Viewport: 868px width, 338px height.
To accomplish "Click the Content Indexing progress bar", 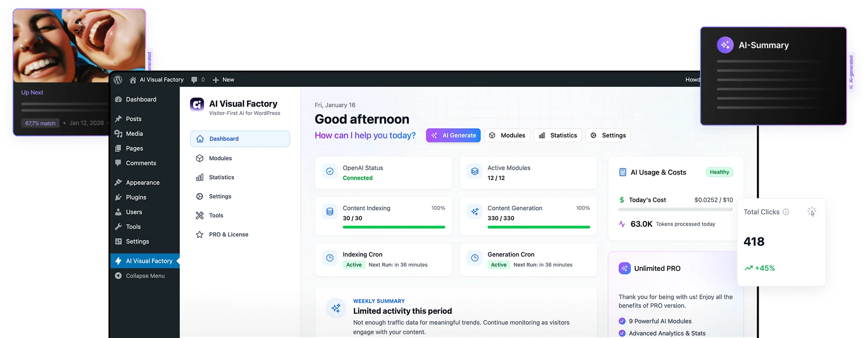I will 394,227.
